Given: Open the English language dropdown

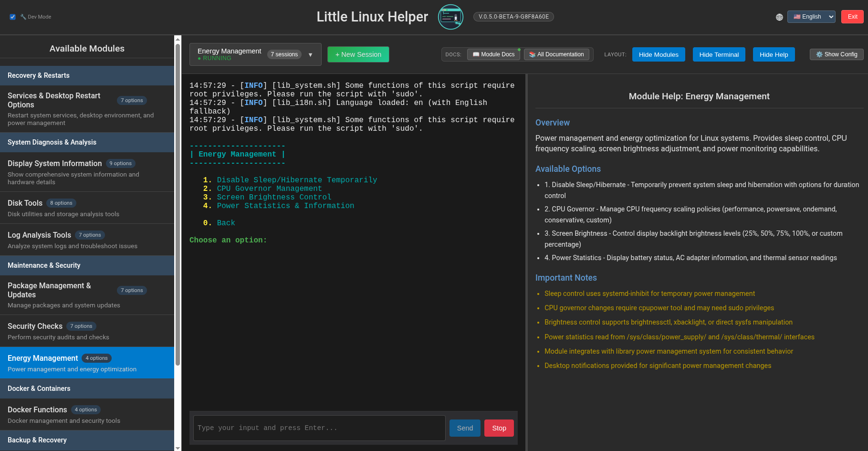Looking at the screenshot, I should (x=811, y=17).
